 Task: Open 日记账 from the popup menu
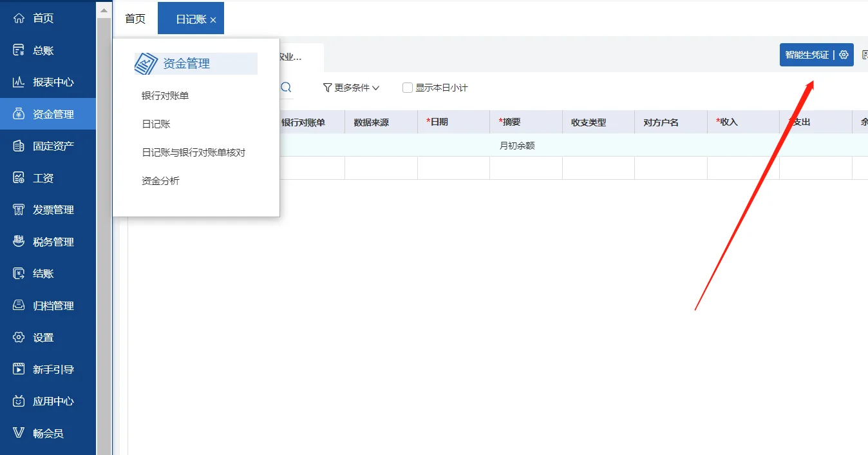point(156,124)
